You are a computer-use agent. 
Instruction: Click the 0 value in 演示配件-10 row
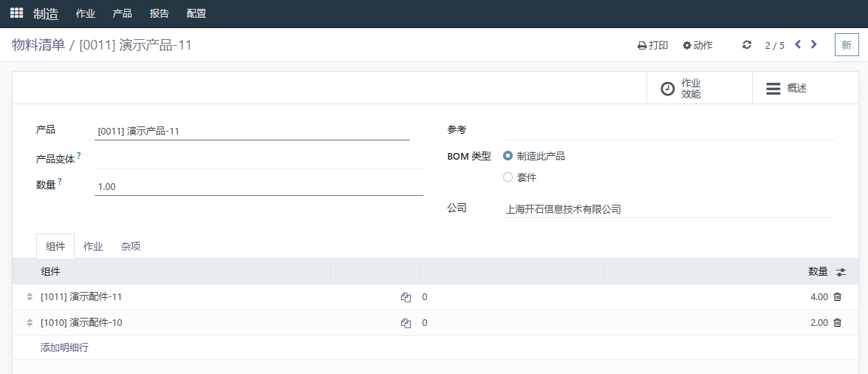pos(425,322)
